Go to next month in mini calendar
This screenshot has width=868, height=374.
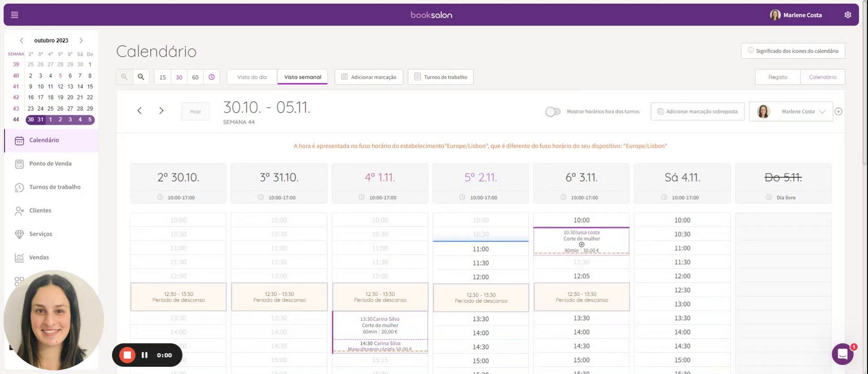[81, 41]
